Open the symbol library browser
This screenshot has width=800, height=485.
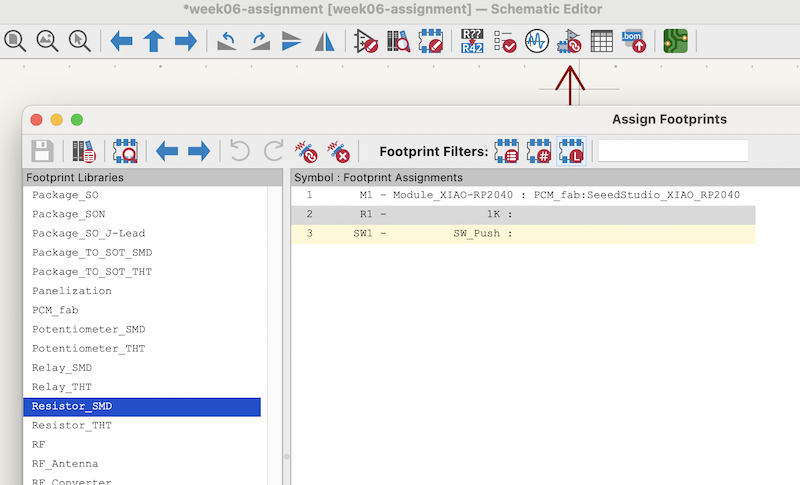click(398, 41)
